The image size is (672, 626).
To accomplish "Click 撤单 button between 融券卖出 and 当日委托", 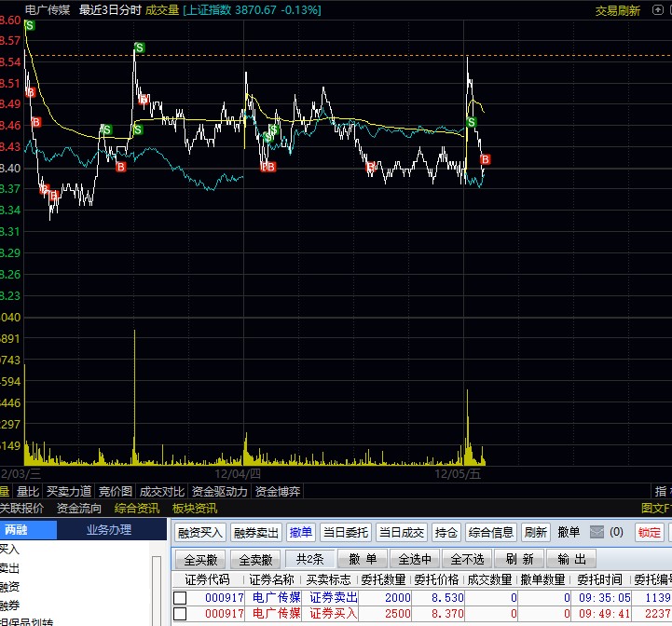I will point(301,533).
